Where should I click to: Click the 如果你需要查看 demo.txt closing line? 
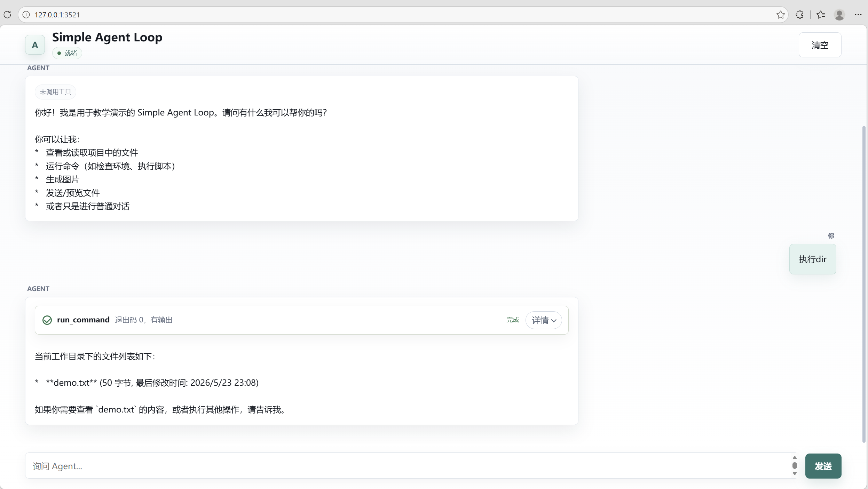point(161,410)
